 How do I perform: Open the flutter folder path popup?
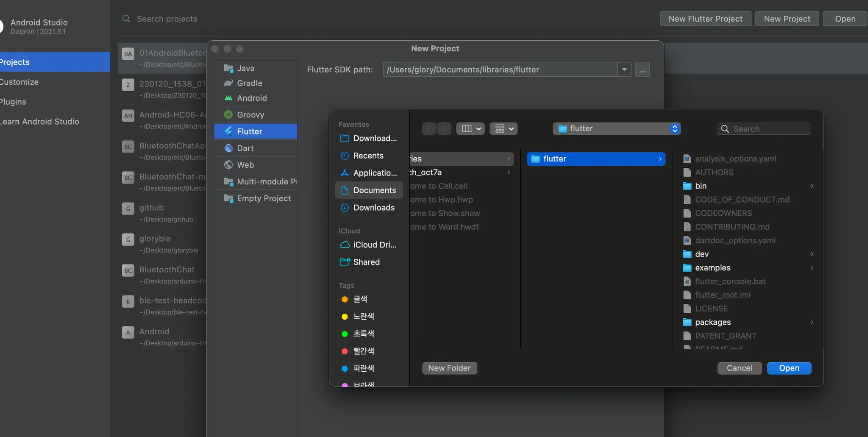(x=617, y=128)
